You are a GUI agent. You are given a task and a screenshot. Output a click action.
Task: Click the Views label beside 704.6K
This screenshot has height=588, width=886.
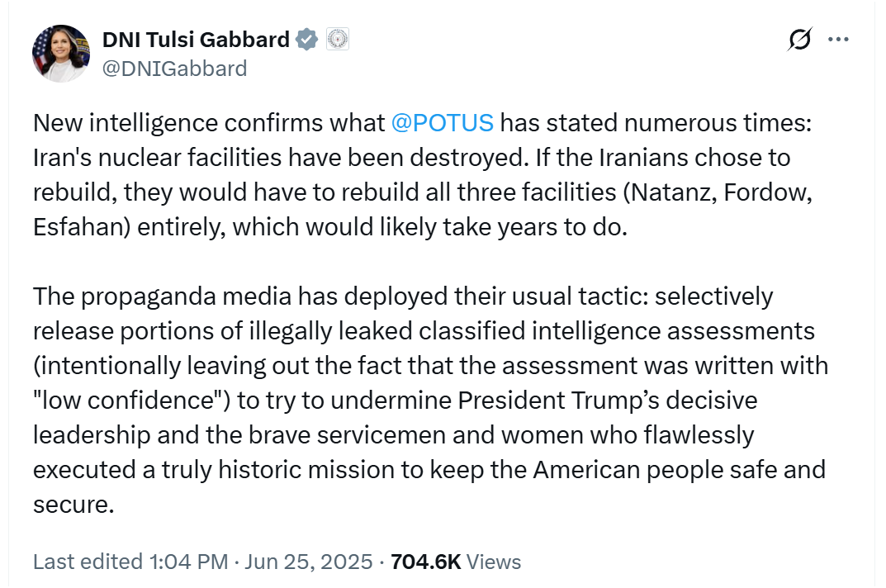click(x=494, y=562)
